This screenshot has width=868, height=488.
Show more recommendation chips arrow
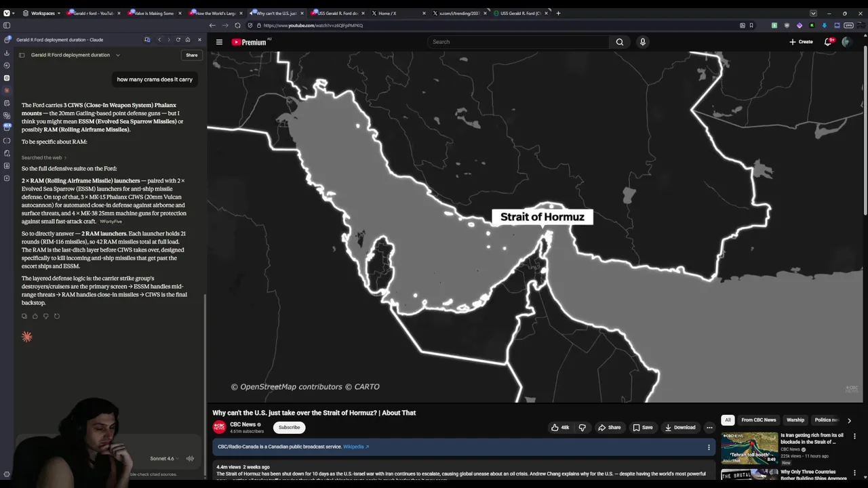(x=849, y=420)
